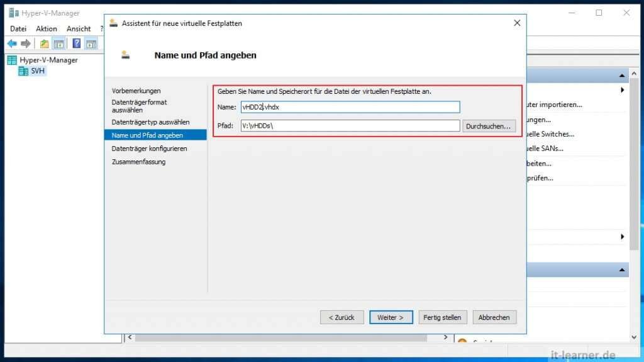Click the actions pane scroll down arrow
Screen dimensions: 644x362
tap(634, 337)
